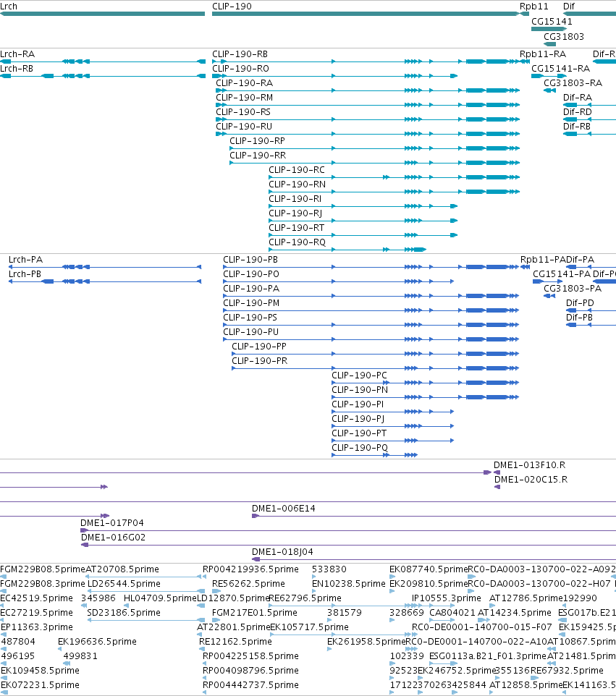
Task: Click protein Dif-PD
Action: [x=580, y=303]
